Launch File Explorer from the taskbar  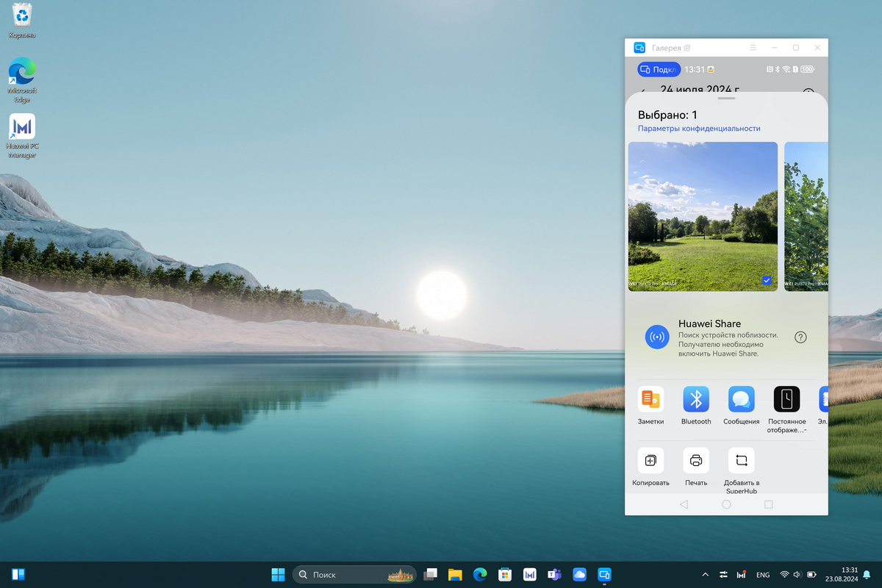click(x=456, y=574)
